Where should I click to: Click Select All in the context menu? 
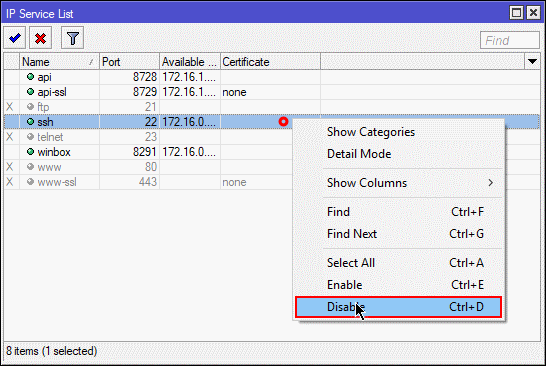351,263
